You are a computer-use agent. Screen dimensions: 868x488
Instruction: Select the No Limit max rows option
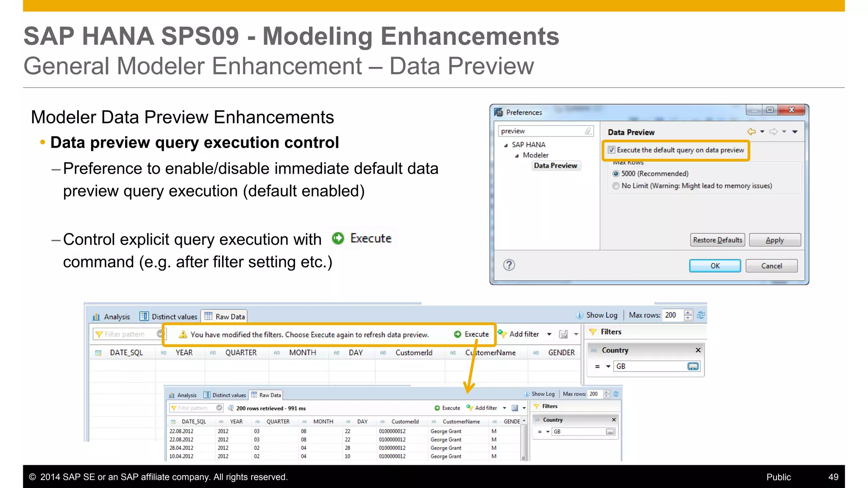pos(616,186)
